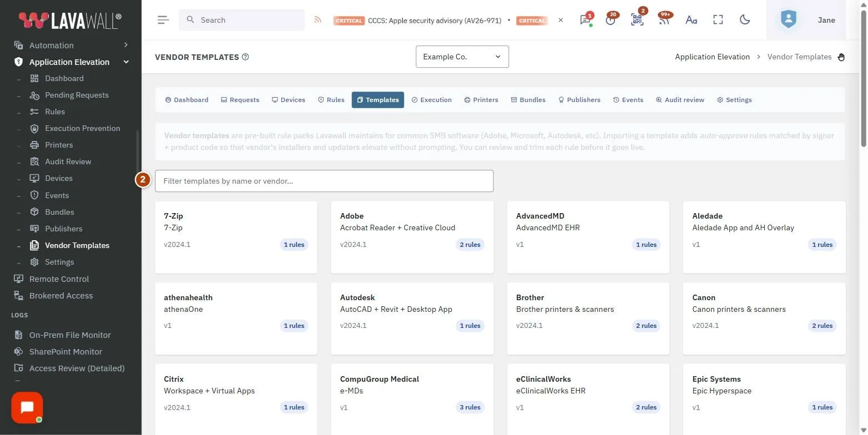Dismiss the security advisory ticker

tap(561, 20)
